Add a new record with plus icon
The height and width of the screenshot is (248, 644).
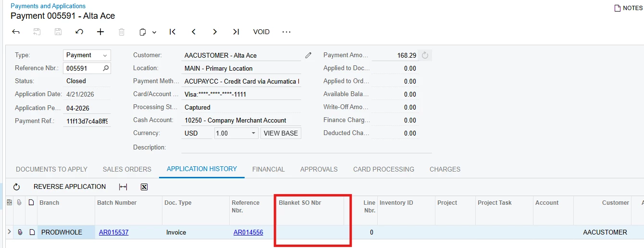pyautogui.click(x=100, y=32)
